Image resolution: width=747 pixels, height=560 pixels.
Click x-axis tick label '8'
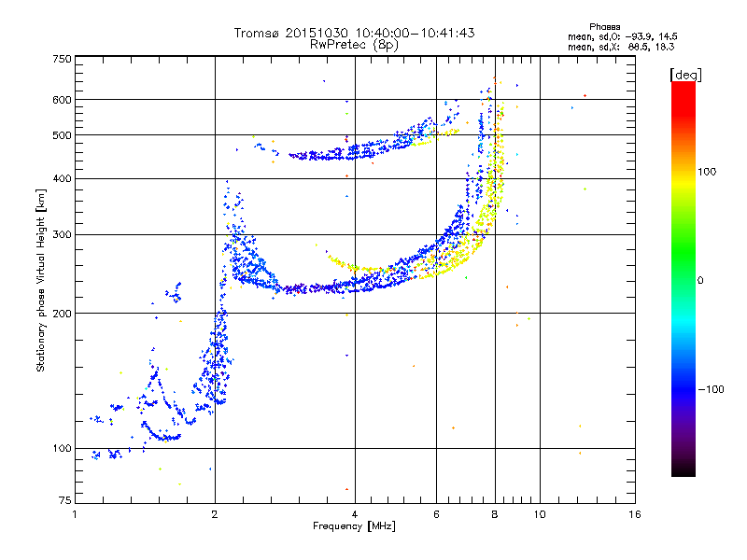coord(495,514)
